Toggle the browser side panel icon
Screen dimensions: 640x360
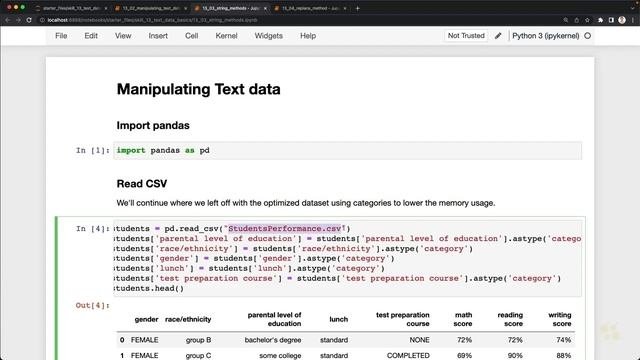(611, 20)
